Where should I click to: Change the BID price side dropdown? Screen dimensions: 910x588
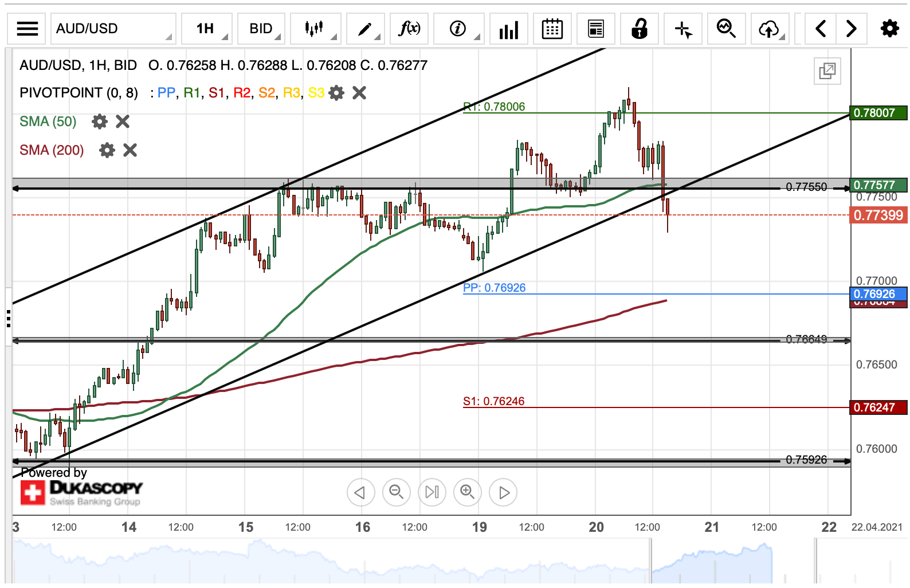tap(261, 28)
